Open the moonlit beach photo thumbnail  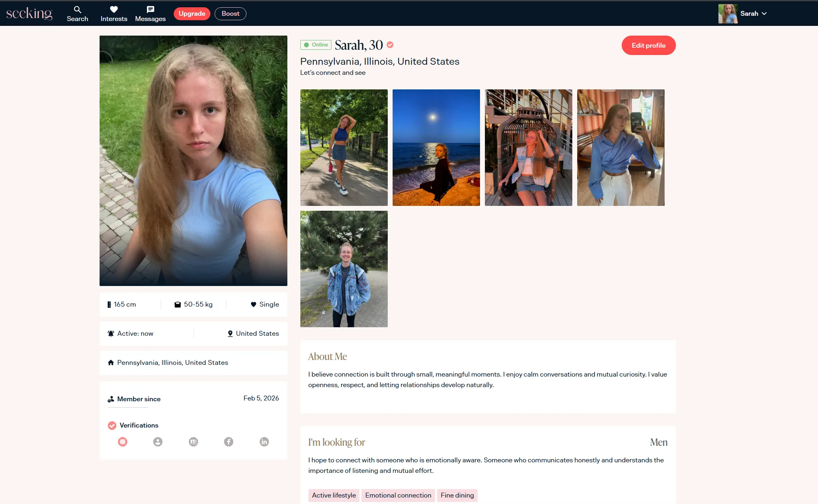point(436,147)
